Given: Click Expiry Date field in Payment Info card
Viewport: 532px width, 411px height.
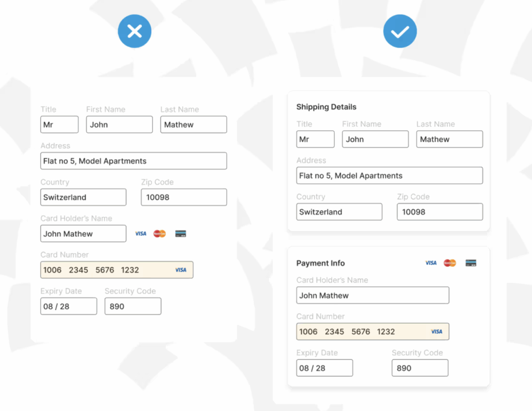Looking at the screenshot, I should coord(325,368).
